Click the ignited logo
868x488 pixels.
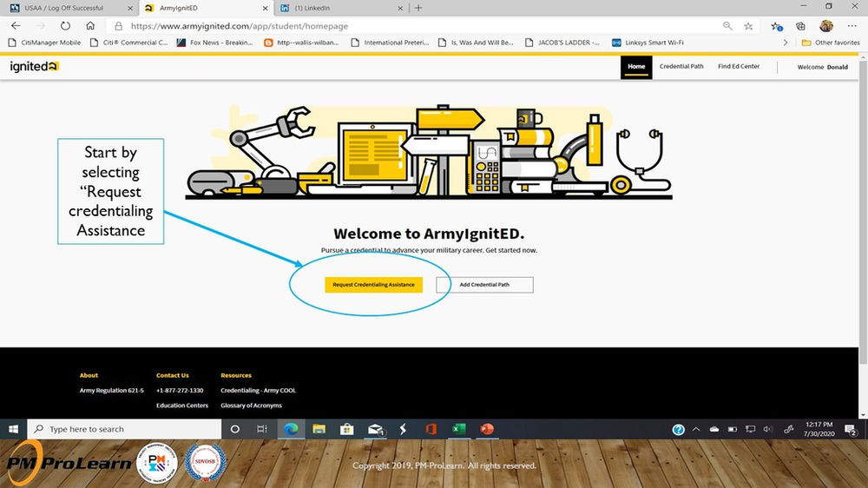click(x=34, y=67)
